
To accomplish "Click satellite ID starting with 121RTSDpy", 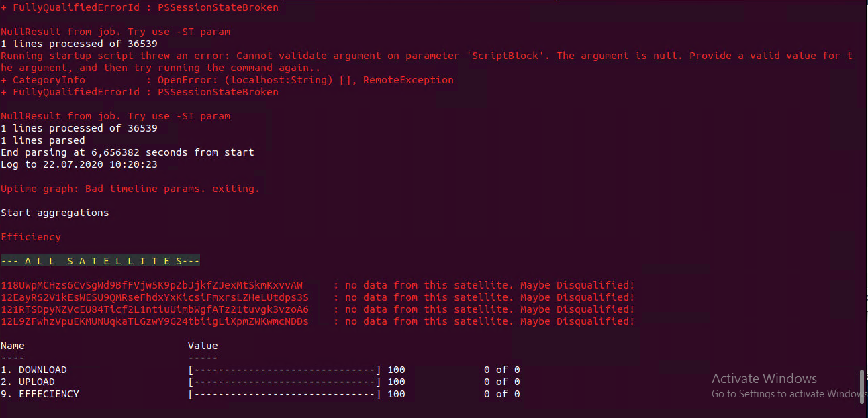I will [154, 309].
